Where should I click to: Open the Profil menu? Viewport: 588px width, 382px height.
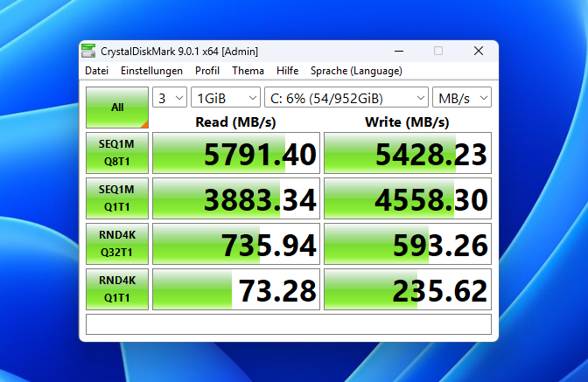207,71
